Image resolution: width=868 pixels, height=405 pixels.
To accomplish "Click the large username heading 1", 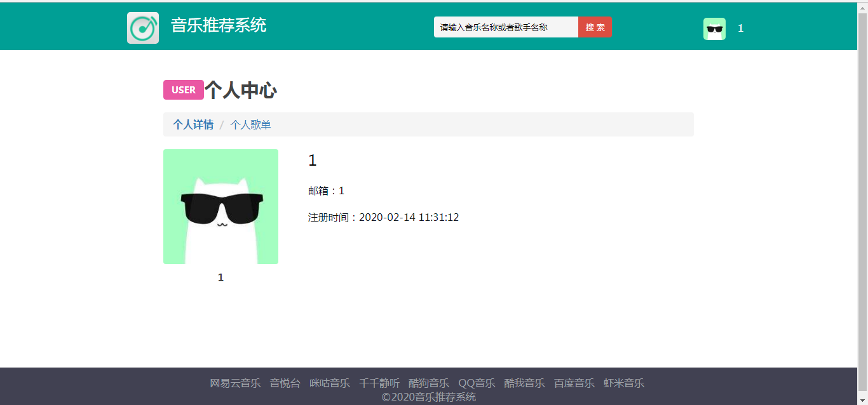I will [x=312, y=161].
